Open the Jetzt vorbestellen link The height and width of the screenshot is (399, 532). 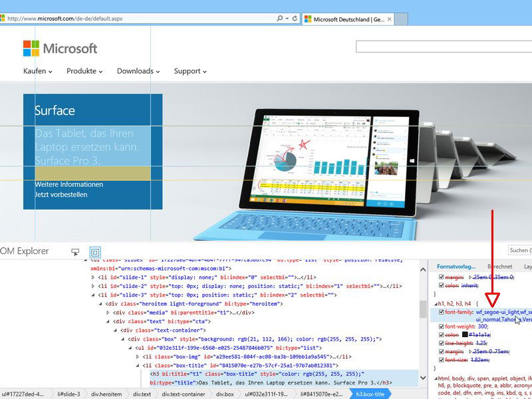pyautogui.click(x=61, y=195)
